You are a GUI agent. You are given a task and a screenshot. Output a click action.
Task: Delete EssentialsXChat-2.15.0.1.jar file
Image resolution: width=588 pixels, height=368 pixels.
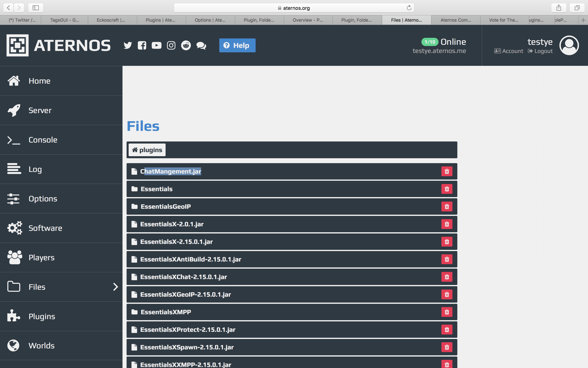447,277
